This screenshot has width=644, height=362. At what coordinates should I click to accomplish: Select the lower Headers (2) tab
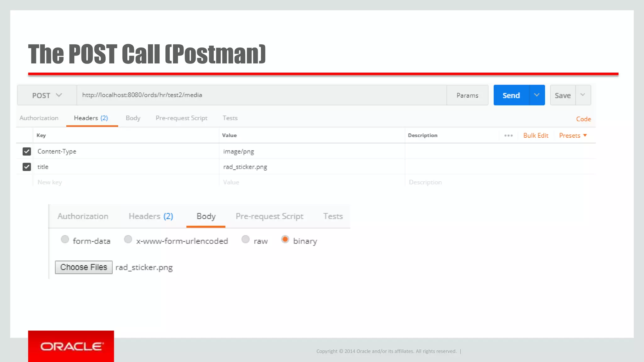151,217
